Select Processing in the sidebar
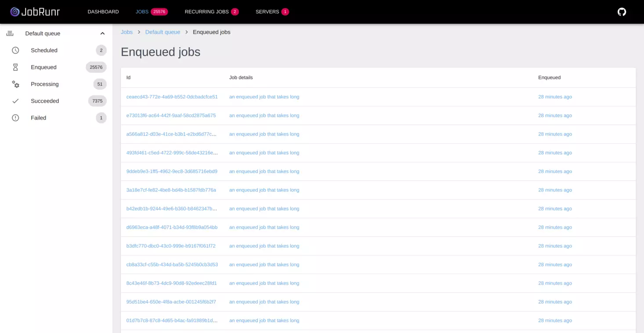The image size is (644, 333). pyautogui.click(x=56, y=84)
